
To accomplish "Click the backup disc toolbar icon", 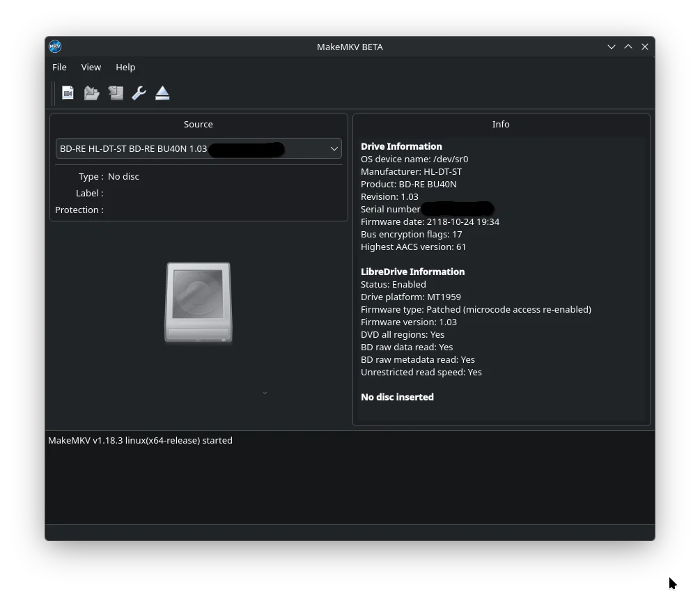I will [116, 93].
